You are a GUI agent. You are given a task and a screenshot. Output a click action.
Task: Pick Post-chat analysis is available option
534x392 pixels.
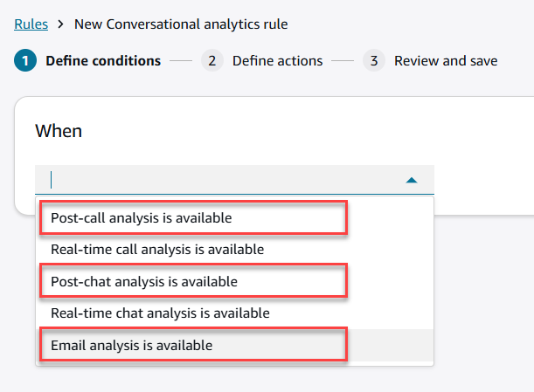coord(143,281)
